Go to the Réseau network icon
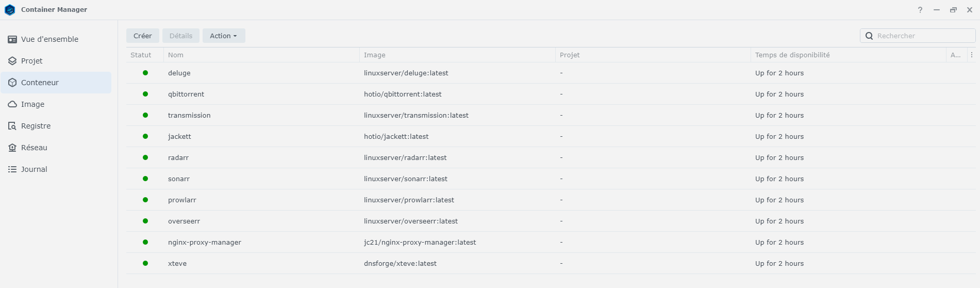Screen dimensions: 980x288 [12, 148]
